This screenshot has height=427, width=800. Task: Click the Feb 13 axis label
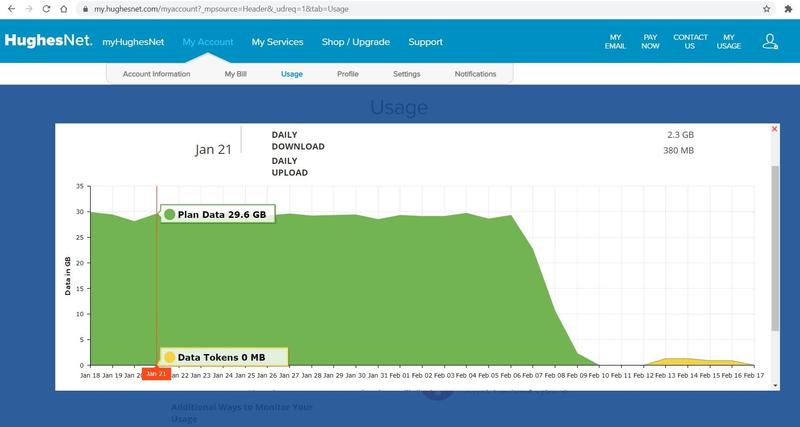point(665,375)
